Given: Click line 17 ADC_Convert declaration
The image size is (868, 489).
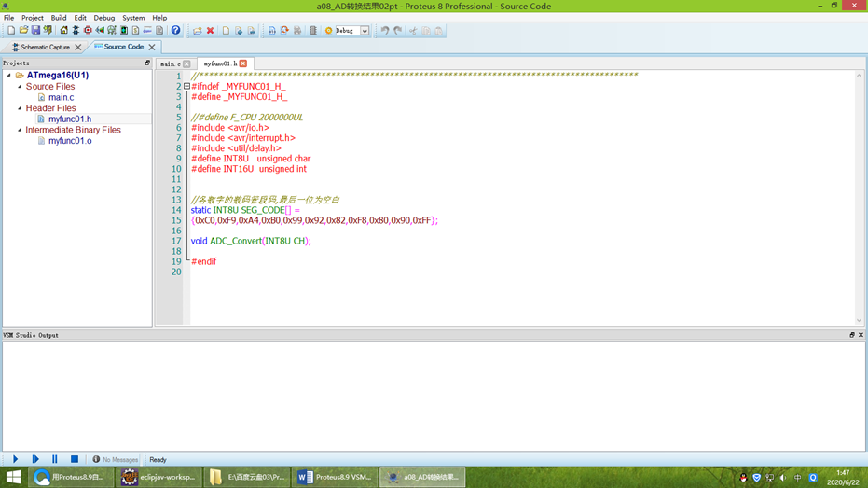Looking at the screenshot, I should click(x=251, y=241).
